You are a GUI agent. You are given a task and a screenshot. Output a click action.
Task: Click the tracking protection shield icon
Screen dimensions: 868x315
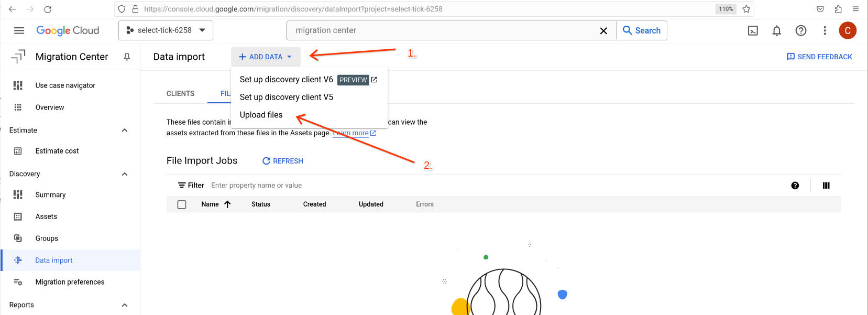pos(122,9)
